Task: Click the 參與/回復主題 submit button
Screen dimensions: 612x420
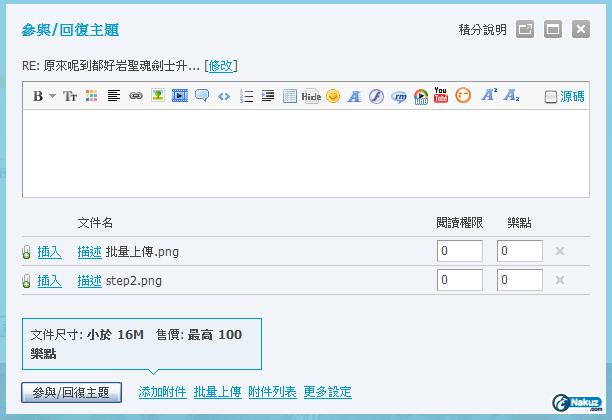Action: tap(71, 392)
